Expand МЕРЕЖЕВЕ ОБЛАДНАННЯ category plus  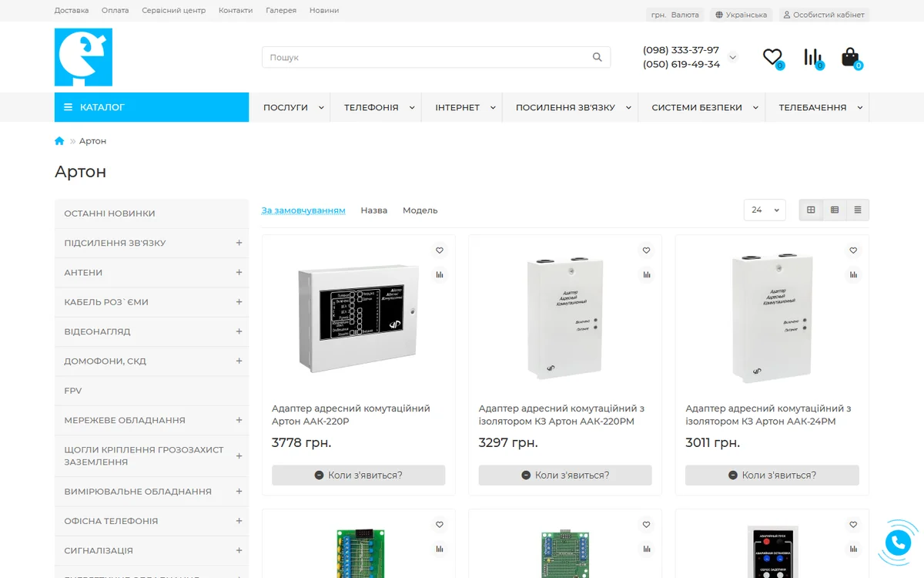coord(239,420)
